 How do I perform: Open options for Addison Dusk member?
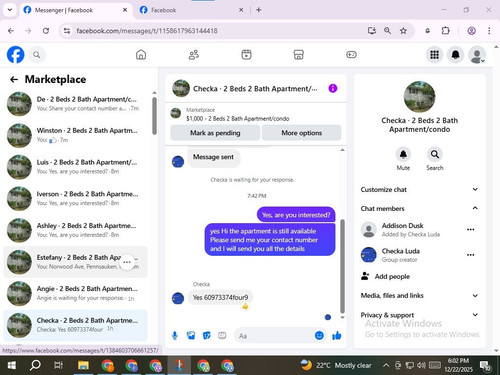tap(470, 229)
